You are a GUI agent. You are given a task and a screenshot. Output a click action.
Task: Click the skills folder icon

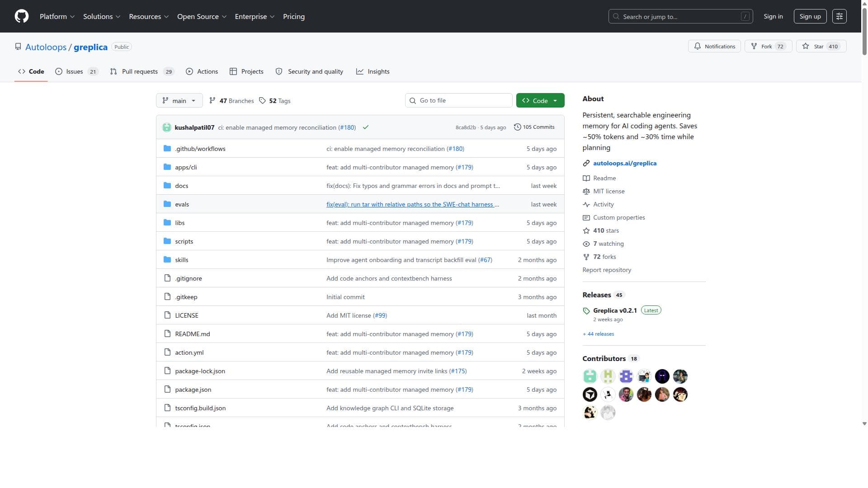(x=167, y=260)
